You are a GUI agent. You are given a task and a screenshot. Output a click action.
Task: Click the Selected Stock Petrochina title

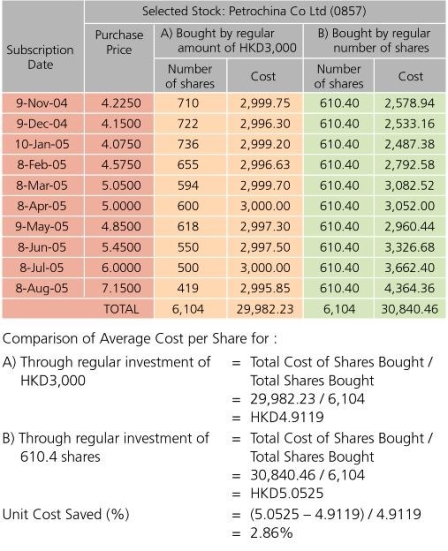click(254, 11)
